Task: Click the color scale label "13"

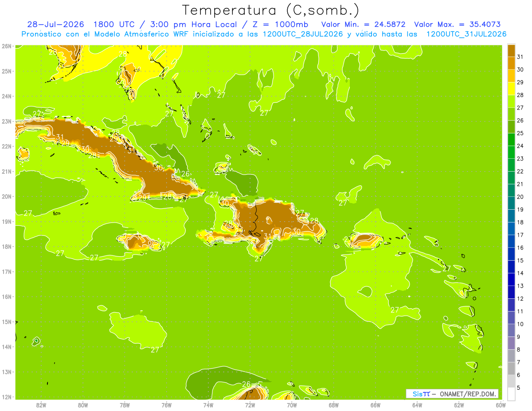Action: (x=520, y=286)
